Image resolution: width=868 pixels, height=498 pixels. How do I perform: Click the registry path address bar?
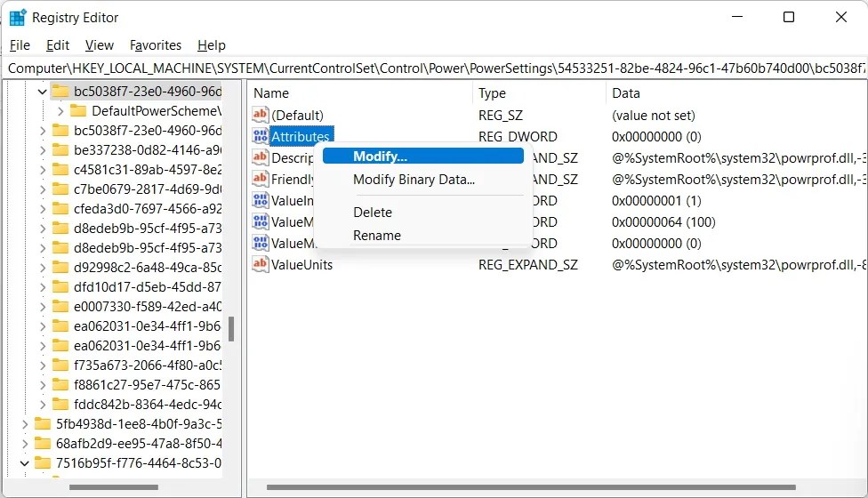pyautogui.click(x=435, y=68)
